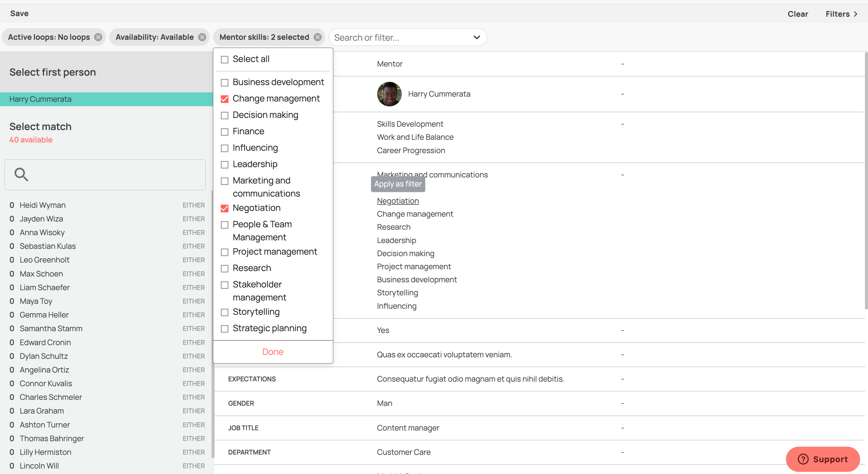Select Samantha Stamm as match
868x474 pixels.
(x=107, y=329)
